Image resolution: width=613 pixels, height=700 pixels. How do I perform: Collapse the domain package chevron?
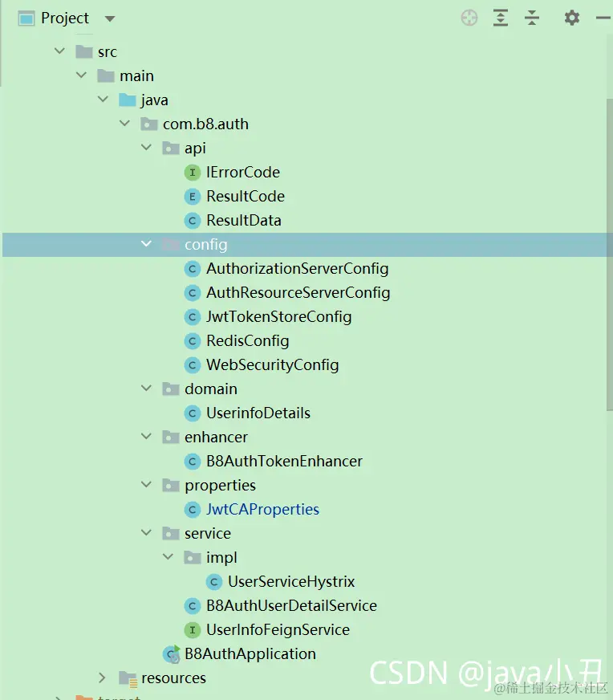pos(146,389)
